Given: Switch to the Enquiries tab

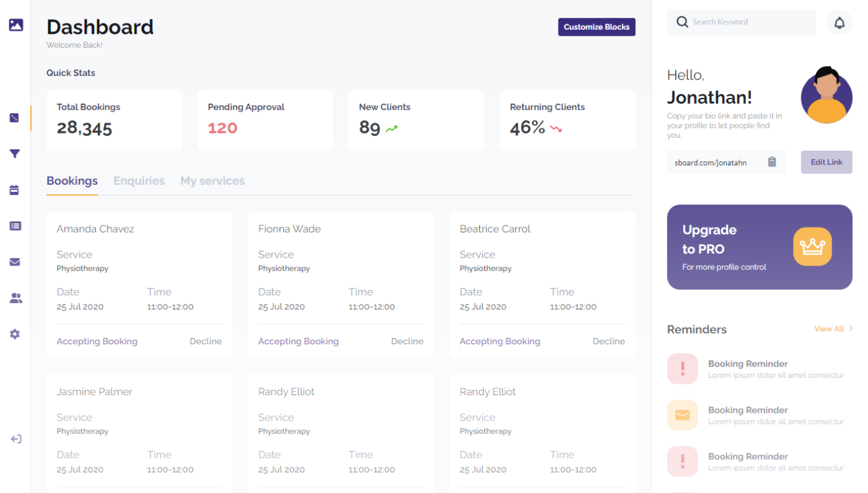Looking at the screenshot, I should click(139, 181).
